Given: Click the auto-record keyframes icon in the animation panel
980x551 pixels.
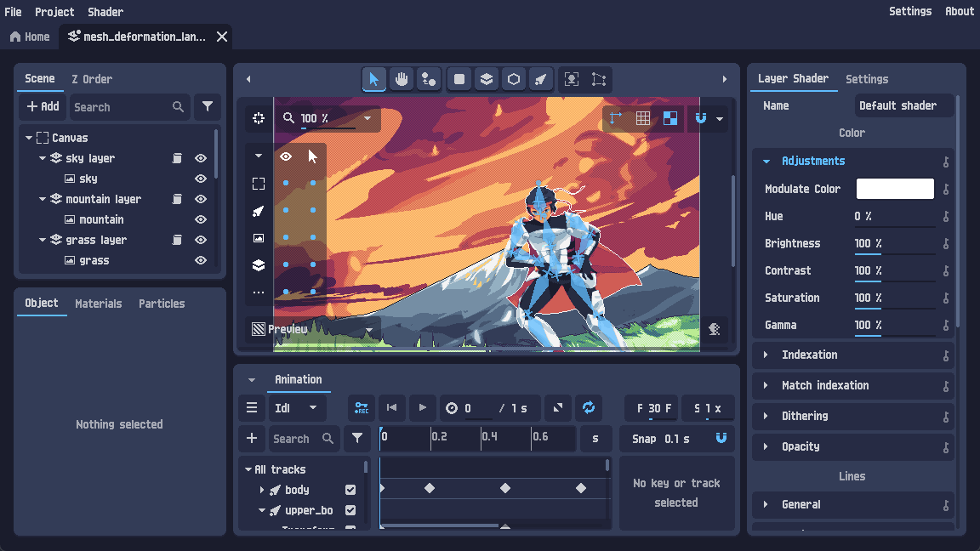Looking at the screenshot, I should tap(361, 408).
